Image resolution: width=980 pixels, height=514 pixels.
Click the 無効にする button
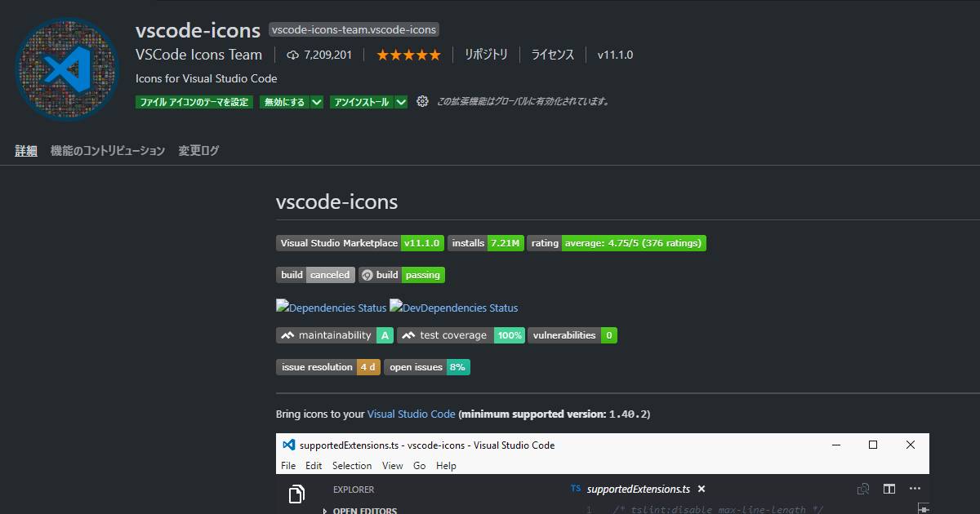[x=285, y=102]
